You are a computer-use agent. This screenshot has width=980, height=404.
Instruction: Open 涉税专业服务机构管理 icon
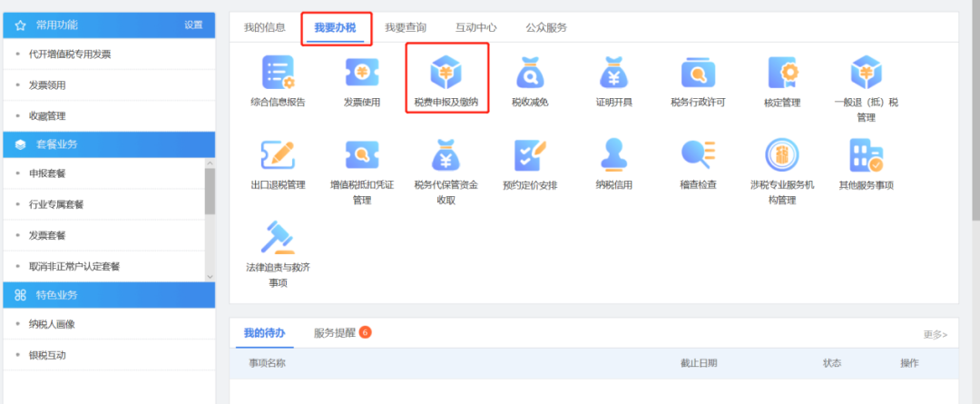(x=782, y=156)
